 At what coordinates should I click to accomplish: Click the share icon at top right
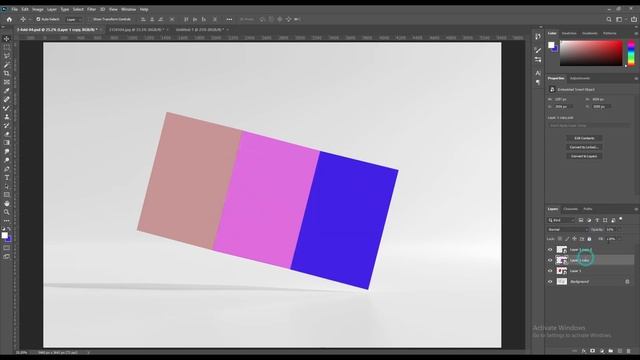[633, 19]
